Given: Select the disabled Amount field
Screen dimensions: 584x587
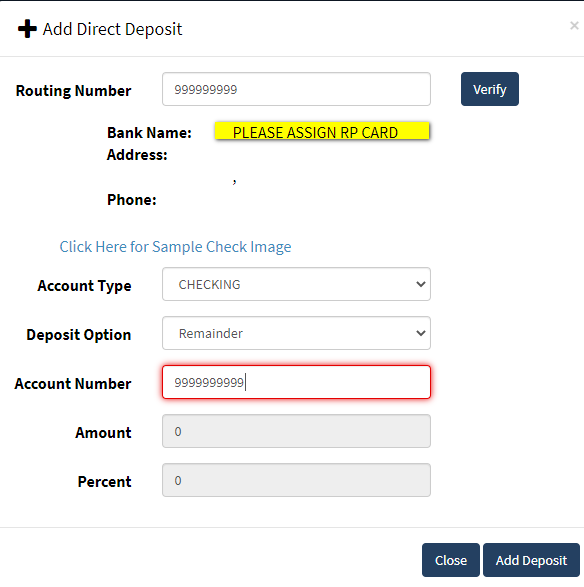Looking at the screenshot, I should (x=296, y=431).
